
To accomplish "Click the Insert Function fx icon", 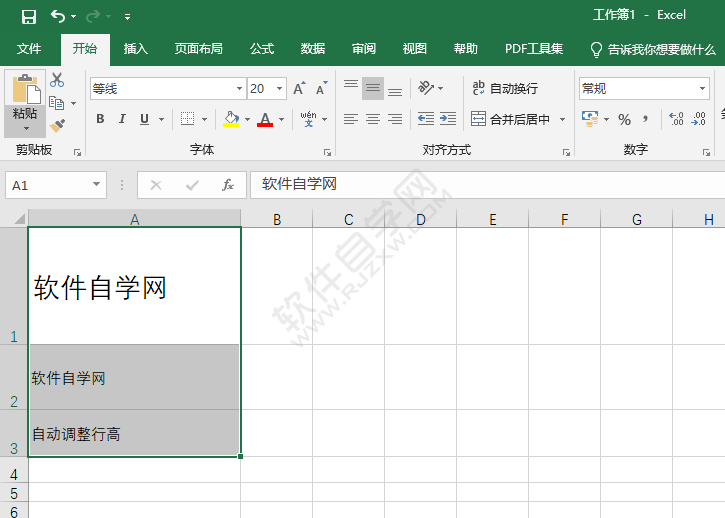I will click(227, 185).
